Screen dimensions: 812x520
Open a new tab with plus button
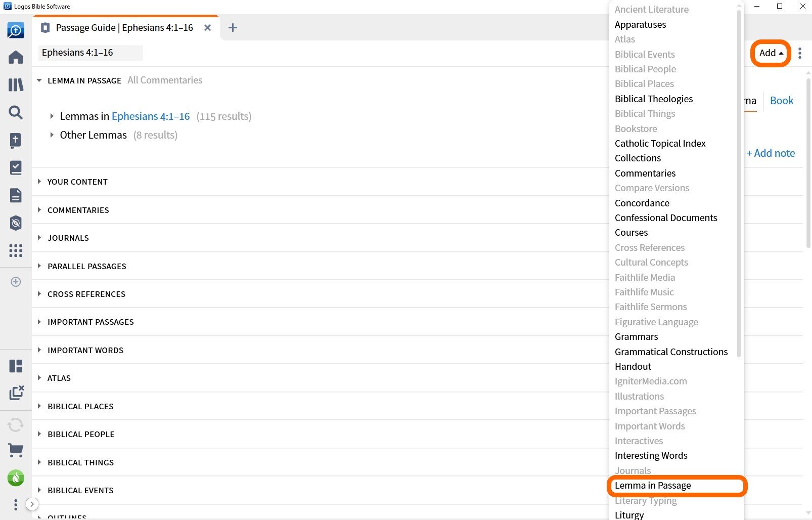point(233,28)
